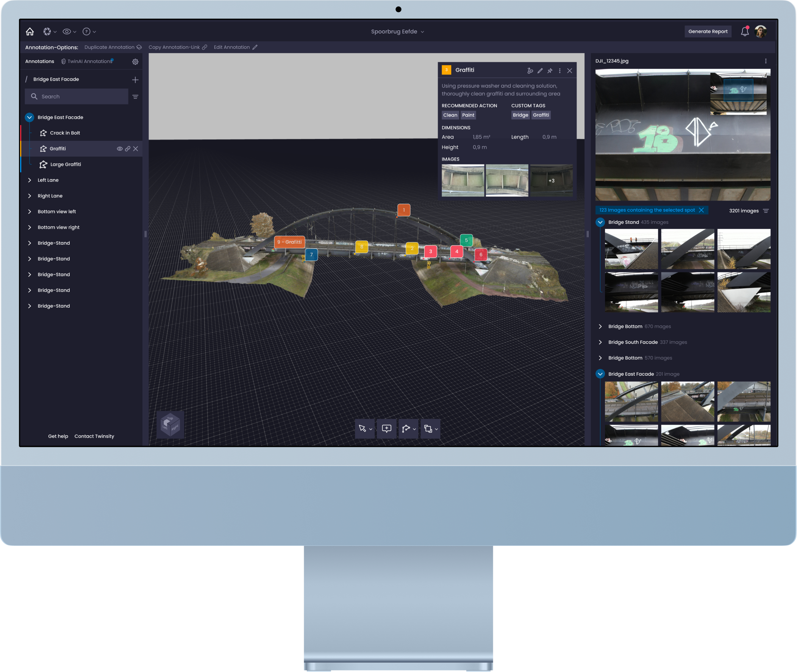The width and height of the screenshot is (797, 672).
Task: Open the notifications bell
Action: pos(744,31)
